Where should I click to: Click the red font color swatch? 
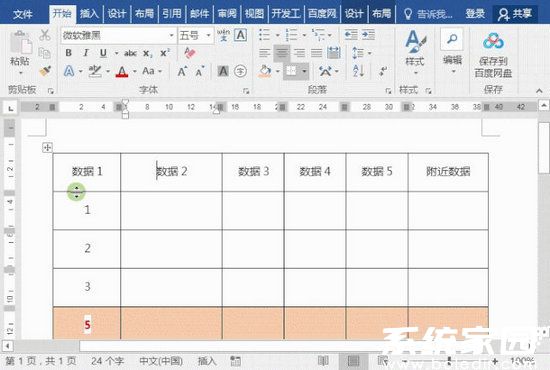coord(122,72)
